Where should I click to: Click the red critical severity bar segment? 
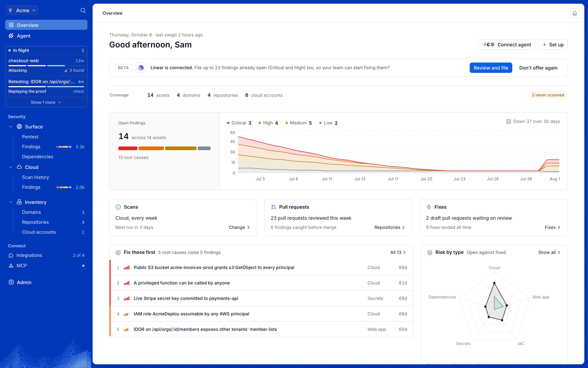[x=128, y=148]
